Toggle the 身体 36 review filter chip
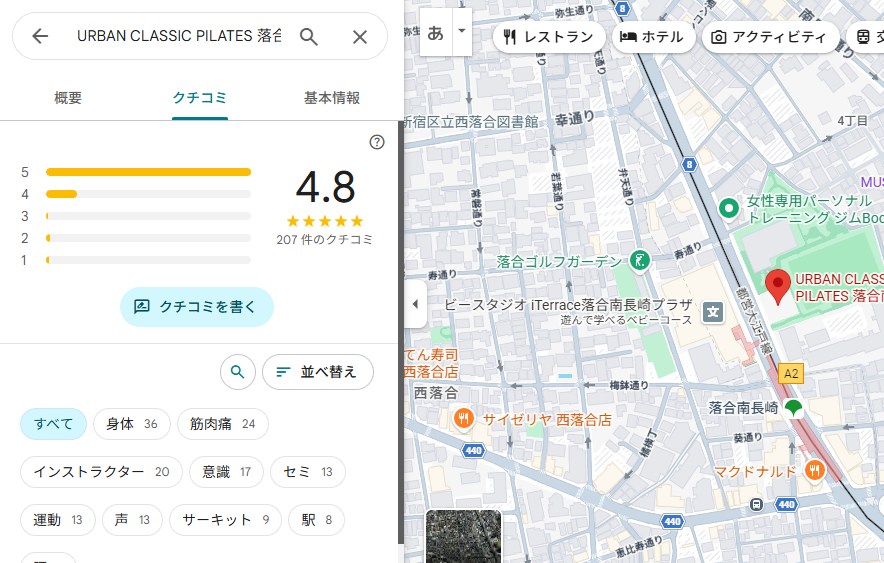 click(x=131, y=424)
